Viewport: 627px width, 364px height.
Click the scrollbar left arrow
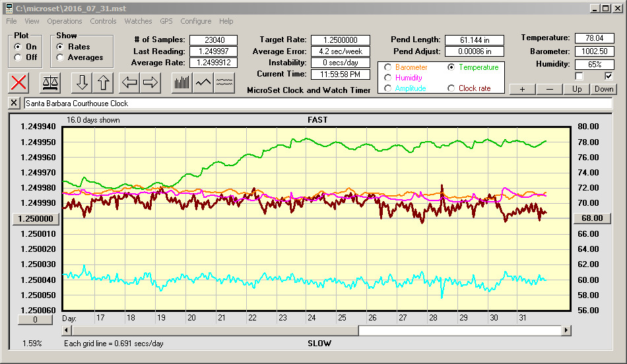pos(67,330)
